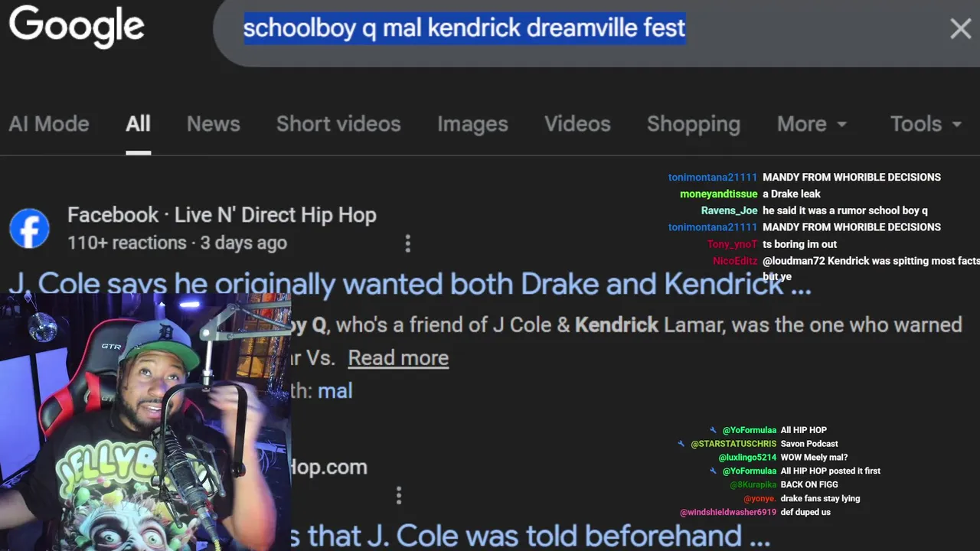
Task: Open the Videos tab
Action: pos(577,124)
